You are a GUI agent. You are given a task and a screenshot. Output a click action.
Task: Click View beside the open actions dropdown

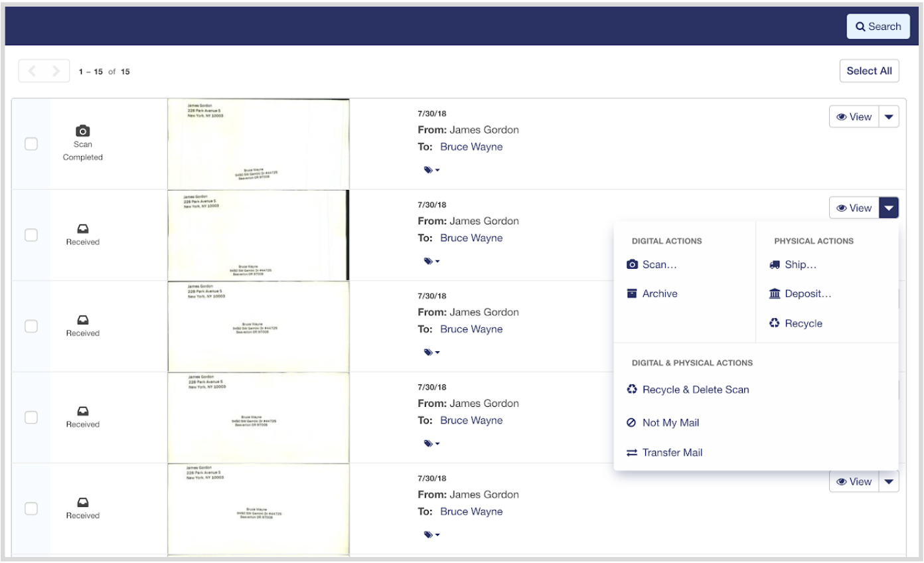(x=854, y=208)
